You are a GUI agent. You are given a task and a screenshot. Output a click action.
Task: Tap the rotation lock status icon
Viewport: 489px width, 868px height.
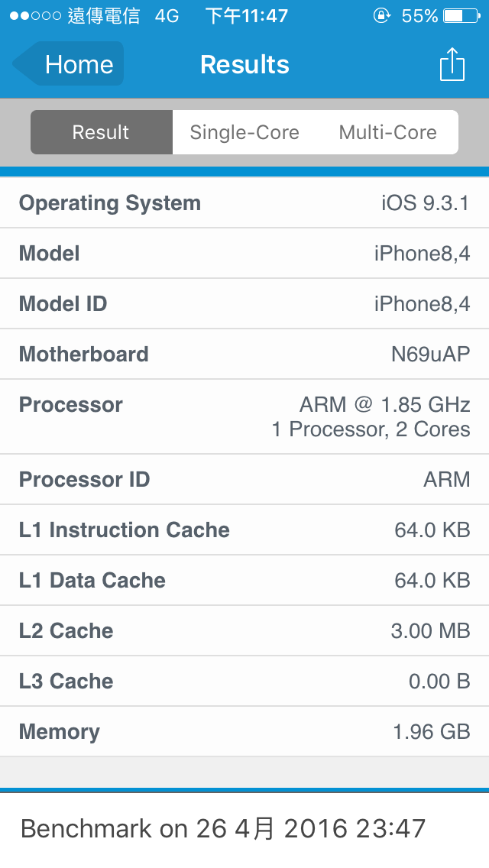pos(381,15)
